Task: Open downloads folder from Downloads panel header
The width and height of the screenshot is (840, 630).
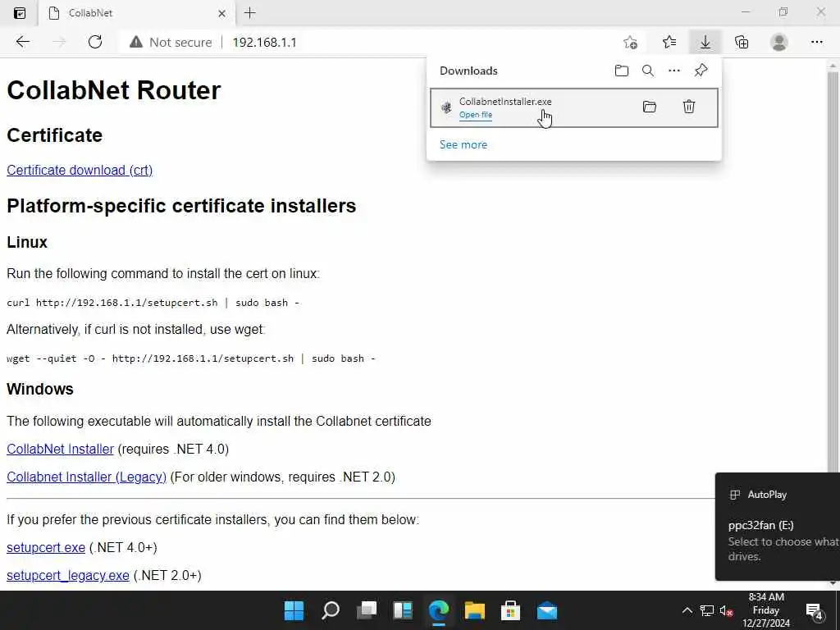Action: point(622,71)
